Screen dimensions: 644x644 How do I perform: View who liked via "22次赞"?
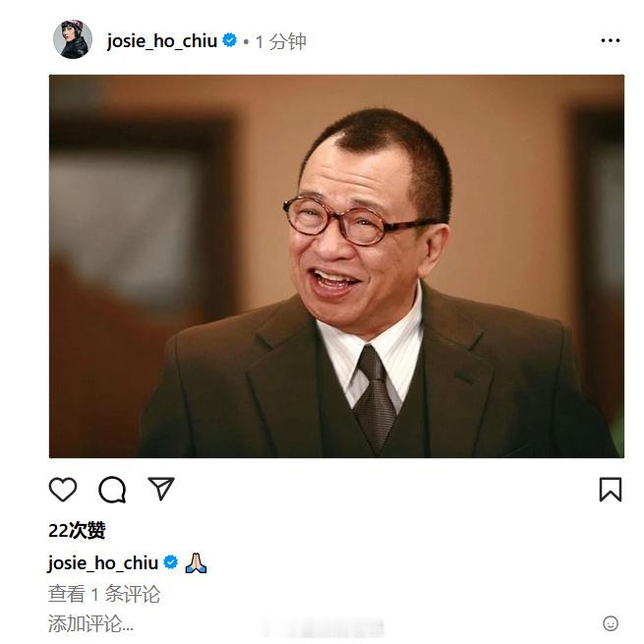pos(77,530)
